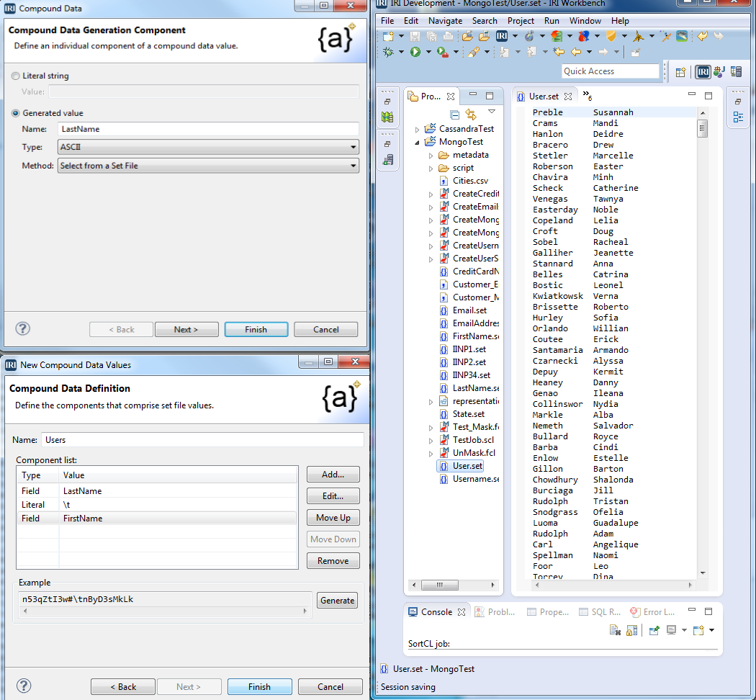Select the Generated value radio button

pyautogui.click(x=15, y=113)
